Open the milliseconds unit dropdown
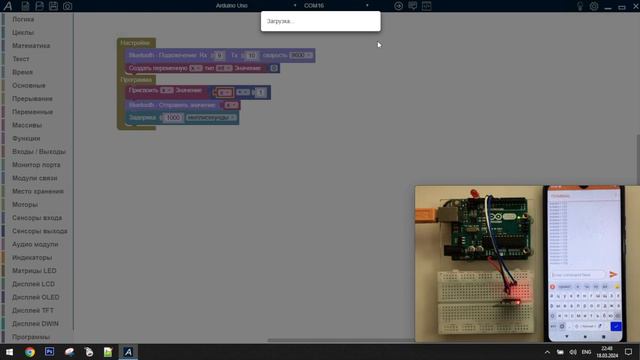Image resolution: width=640 pixels, height=360 pixels. (211, 118)
